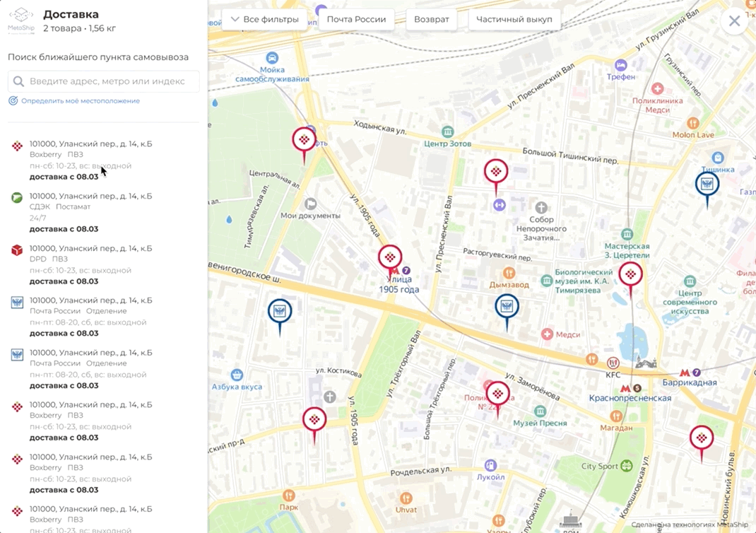Select the DPD ПВЗ pickup point row
Screen dimensions: 756x533
point(104,264)
